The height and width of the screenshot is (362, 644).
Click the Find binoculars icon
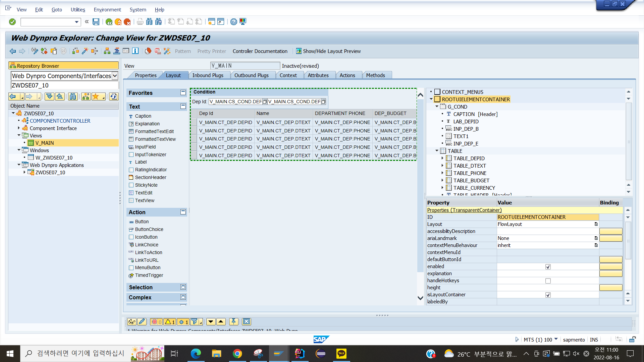pos(149,22)
